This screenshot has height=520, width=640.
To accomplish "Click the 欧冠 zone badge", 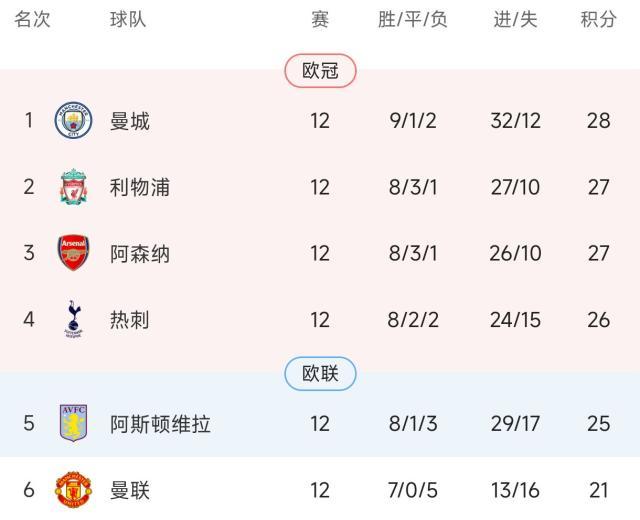I will [320, 71].
